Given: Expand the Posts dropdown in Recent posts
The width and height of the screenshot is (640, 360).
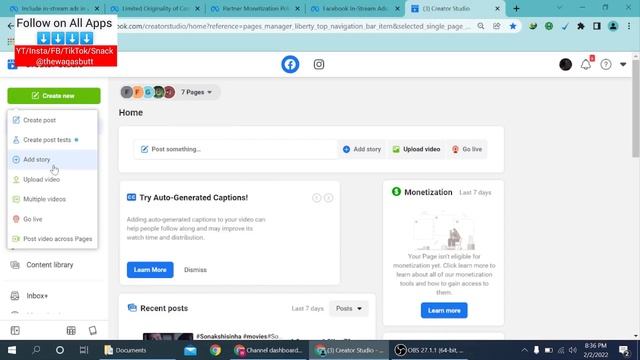Looking at the screenshot, I should pyautogui.click(x=349, y=309).
